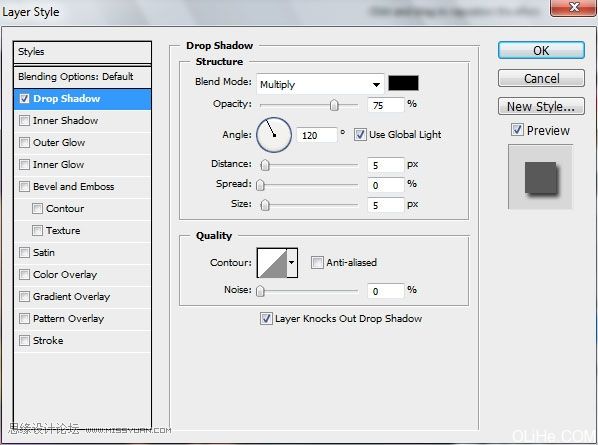The height and width of the screenshot is (445, 598).
Task: Toggle Layer Knocks Out Drop Shadow
Action: tap(266, 318)
